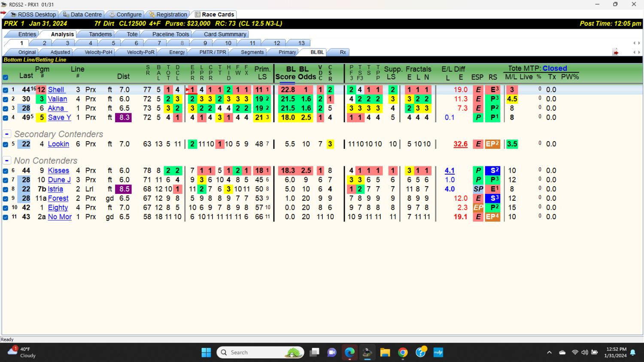Viewport: 644px width, 362px height.
Task: Open the chat camera taskbar icon
Action: click(332, 353)
